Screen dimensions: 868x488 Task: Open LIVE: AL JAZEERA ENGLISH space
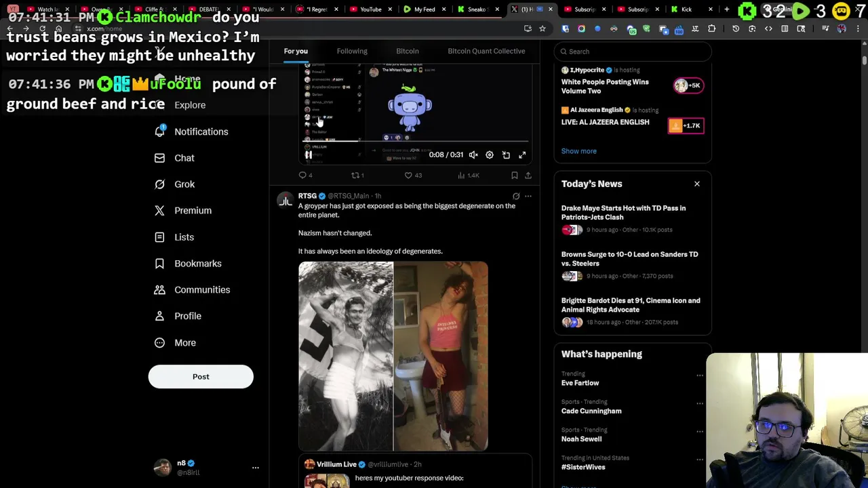pyautogui.click(x=606, y=122)
